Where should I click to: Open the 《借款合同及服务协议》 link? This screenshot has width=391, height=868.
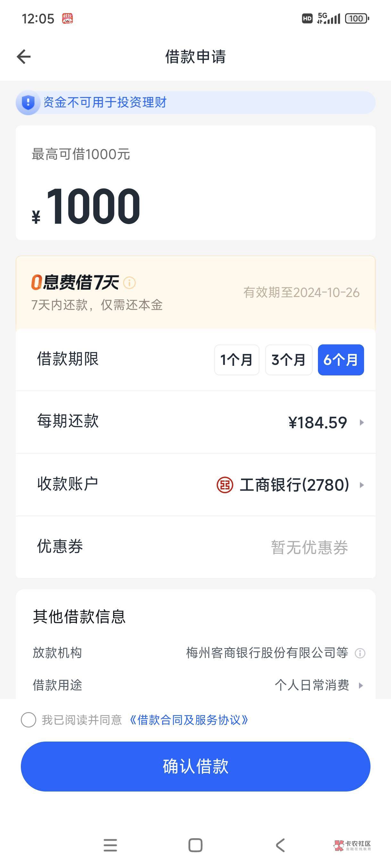(x=189, y=720)
